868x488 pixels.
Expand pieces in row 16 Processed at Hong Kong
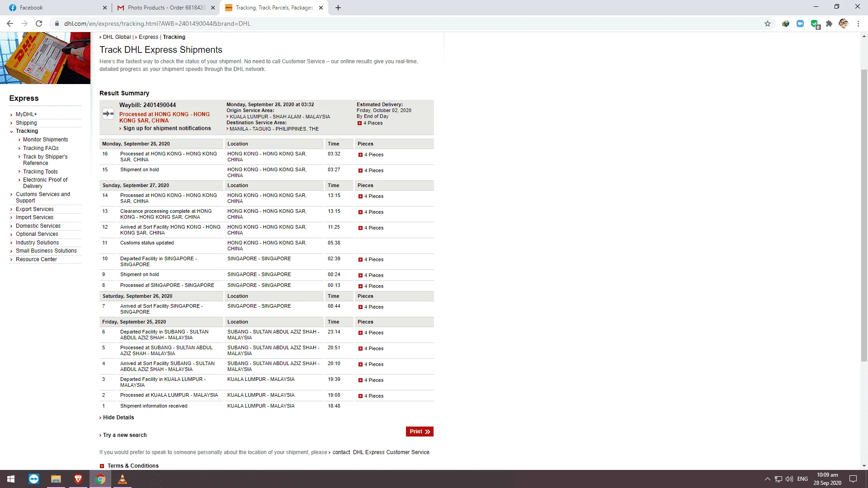point(360,155)
